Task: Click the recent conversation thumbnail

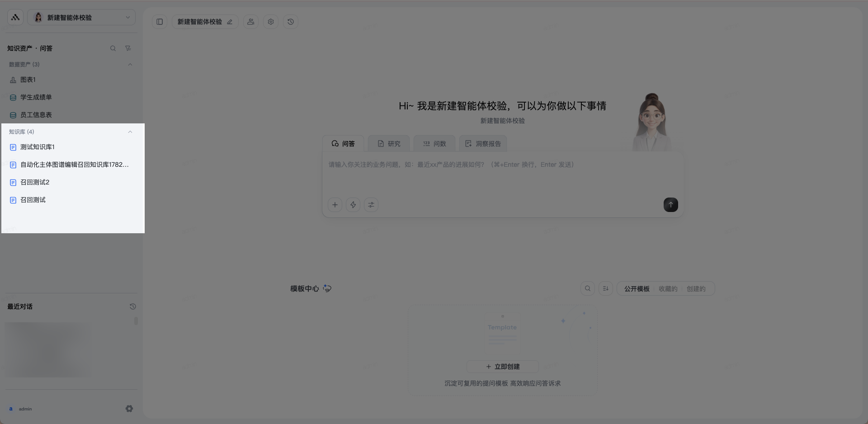Action: pos(48,349)
